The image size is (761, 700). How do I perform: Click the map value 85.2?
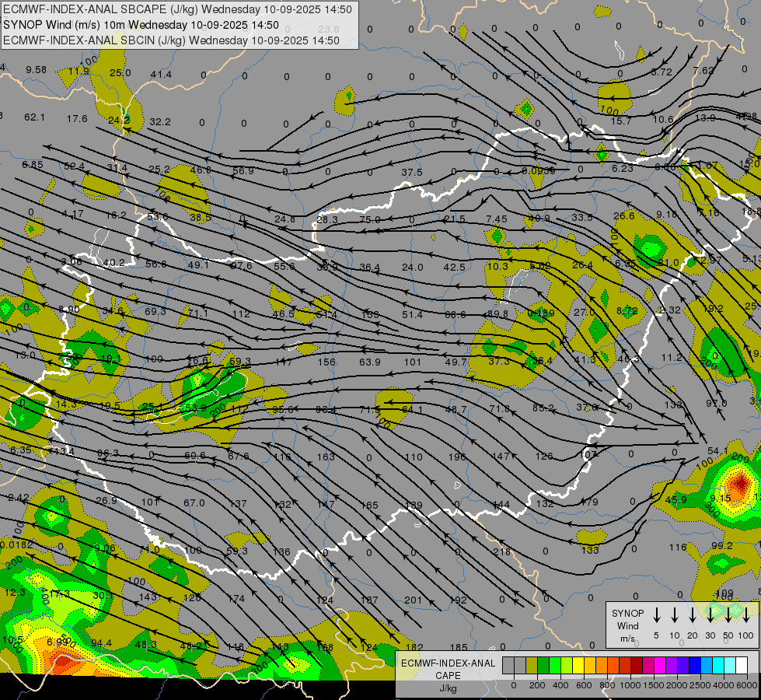543,408
